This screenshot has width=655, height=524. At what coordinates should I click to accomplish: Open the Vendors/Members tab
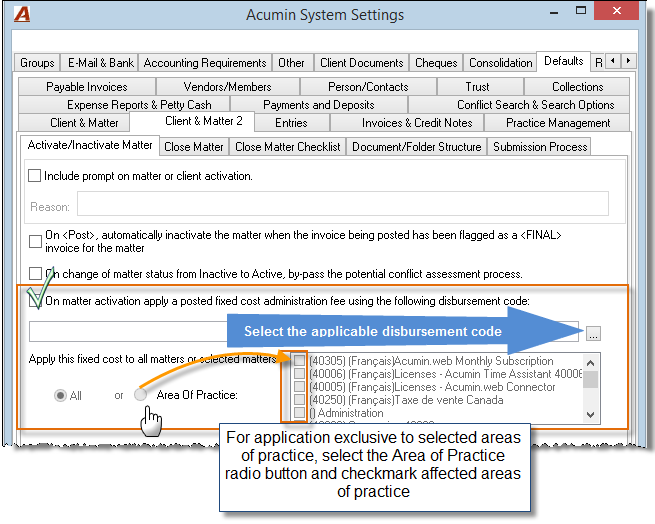(228, 86)
